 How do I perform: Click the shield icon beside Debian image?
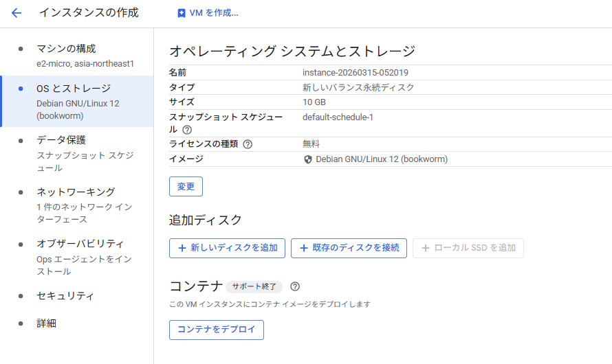click(x=307, y=159)
